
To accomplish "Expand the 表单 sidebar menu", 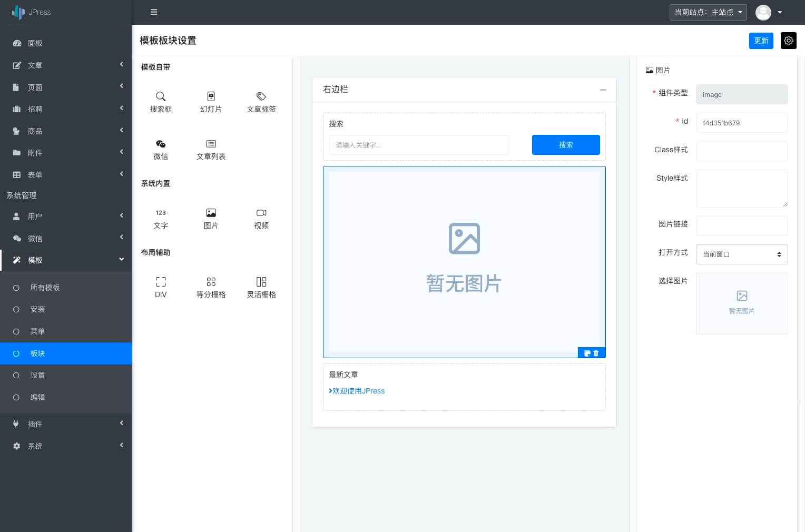I will (x=66, y=175).
